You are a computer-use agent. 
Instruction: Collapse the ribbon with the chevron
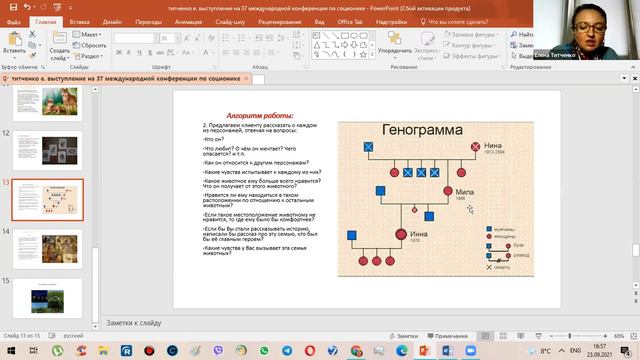[633, 67]
